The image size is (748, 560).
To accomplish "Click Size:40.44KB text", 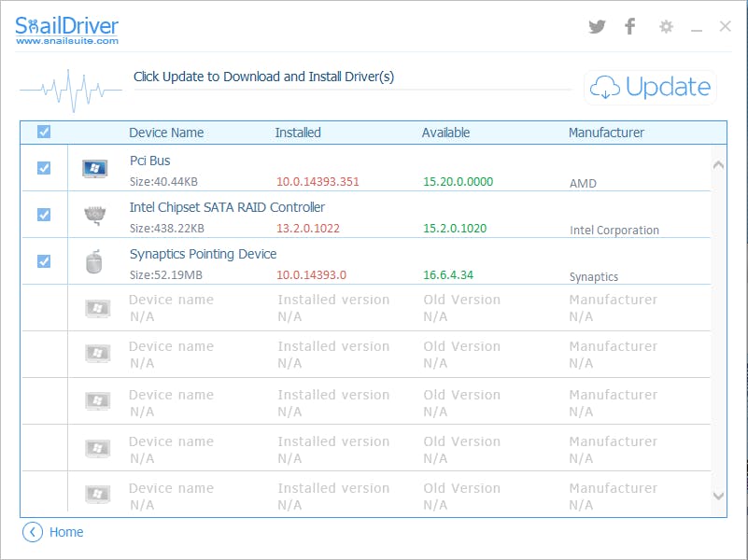I will 163,182.
